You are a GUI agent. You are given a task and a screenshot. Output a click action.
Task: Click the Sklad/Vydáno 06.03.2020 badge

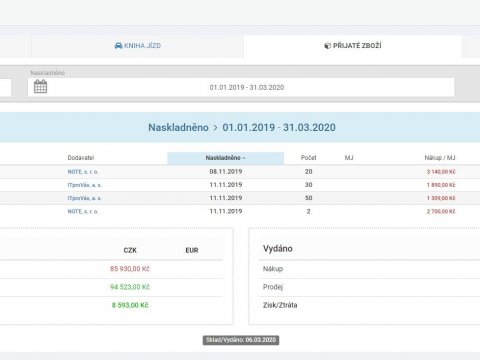point(241,340)
